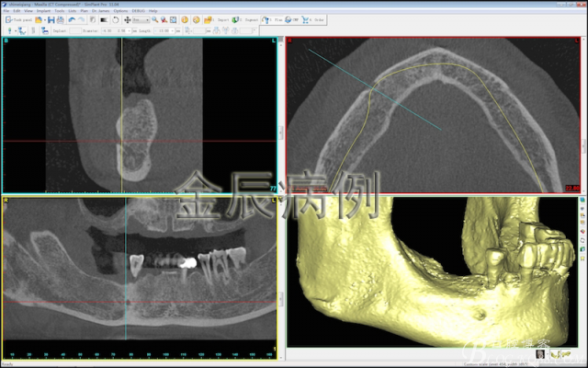Click the Segment step button

pos(245,20)
